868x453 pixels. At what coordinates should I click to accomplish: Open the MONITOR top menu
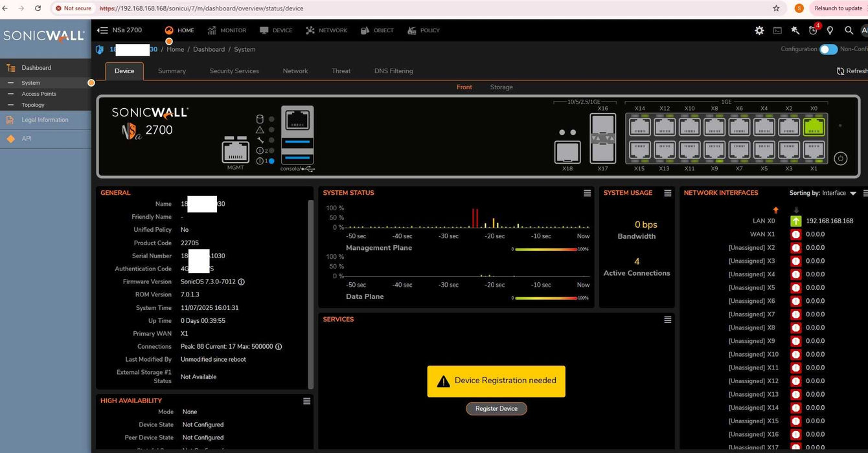coord(227,30)
